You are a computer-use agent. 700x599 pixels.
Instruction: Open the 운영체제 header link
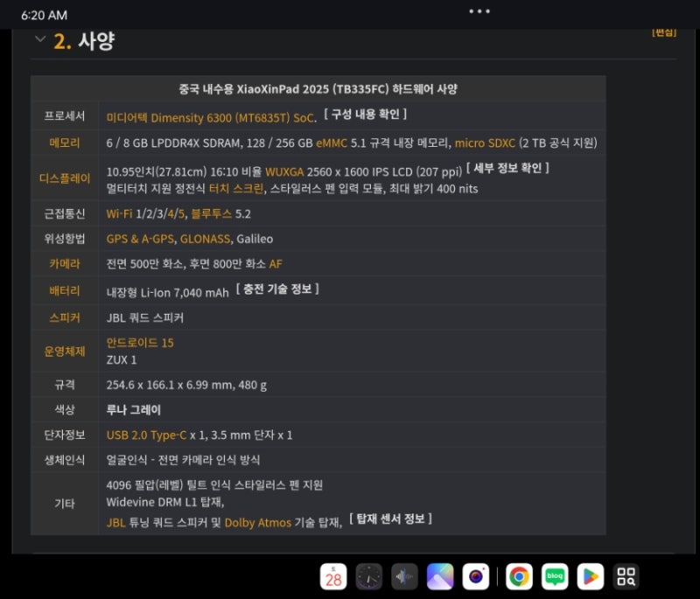[x=65, y=352]
